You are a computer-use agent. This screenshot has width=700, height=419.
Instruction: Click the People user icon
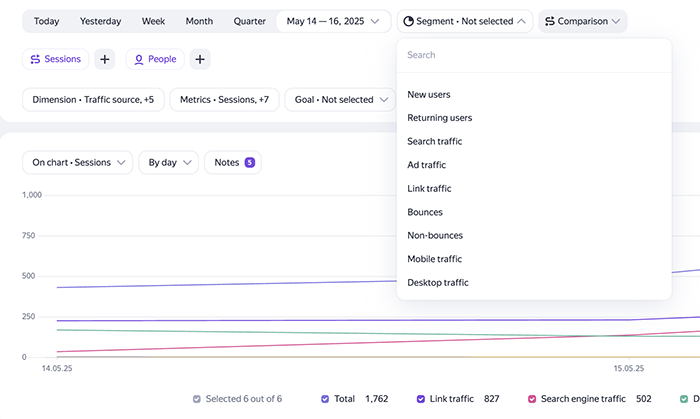tap(139, 59)
